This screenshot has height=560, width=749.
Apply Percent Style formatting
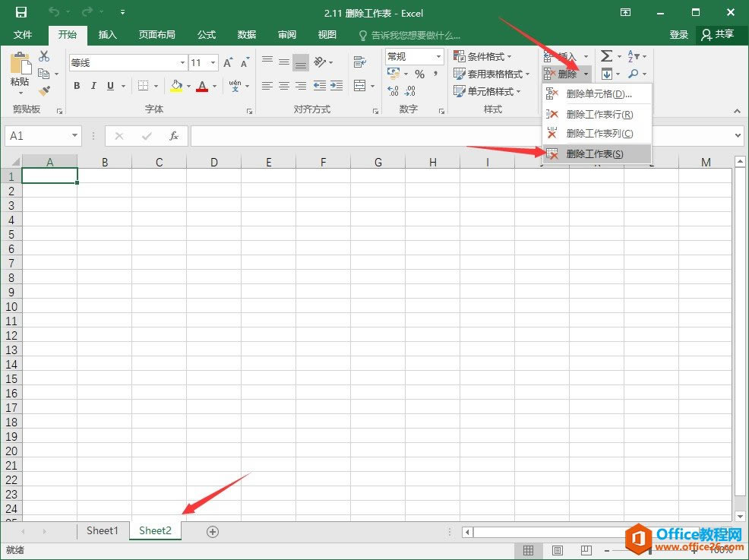click(420, 74)
